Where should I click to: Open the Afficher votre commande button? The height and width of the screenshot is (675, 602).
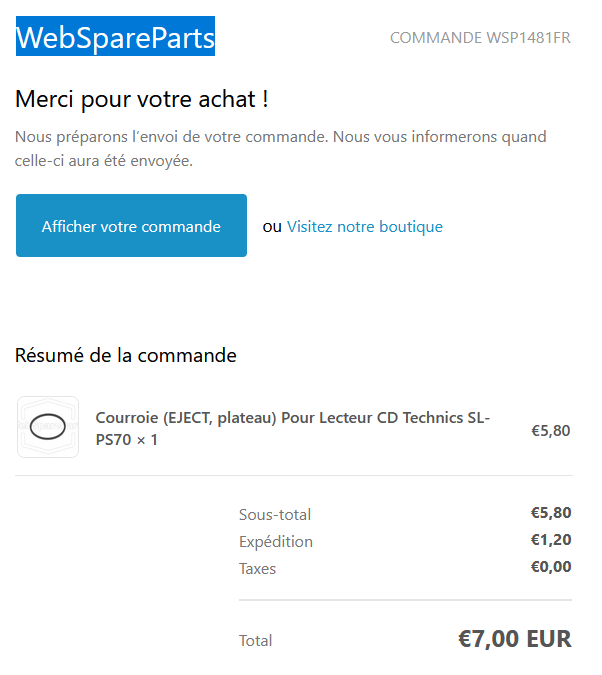click(x=131, y=226)
